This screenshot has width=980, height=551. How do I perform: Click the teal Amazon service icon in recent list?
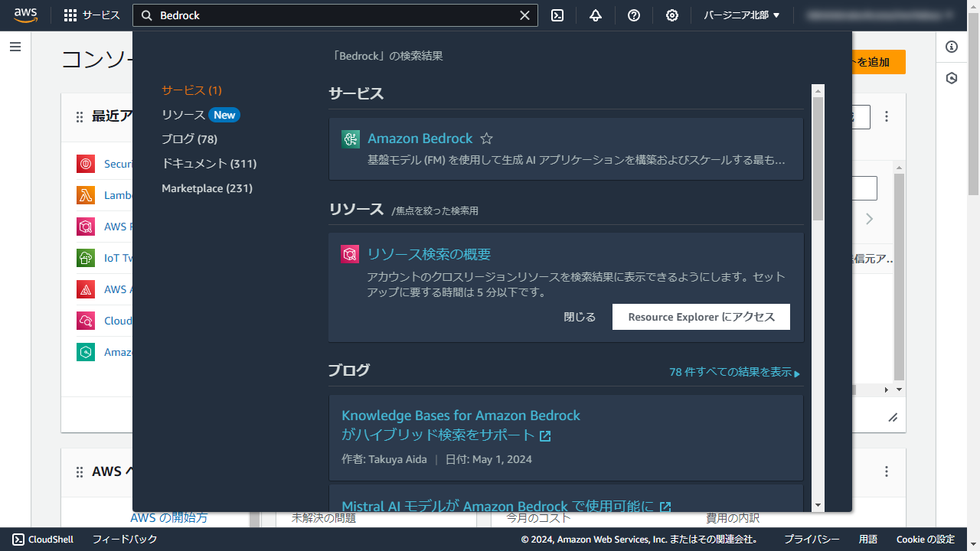pyautogui.click(x=86, y=352)
